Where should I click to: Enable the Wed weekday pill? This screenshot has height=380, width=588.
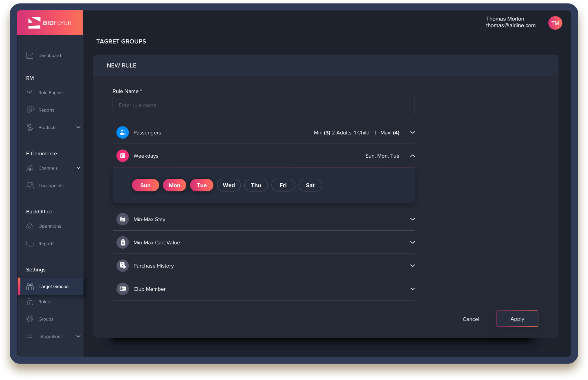coord(228,185)
